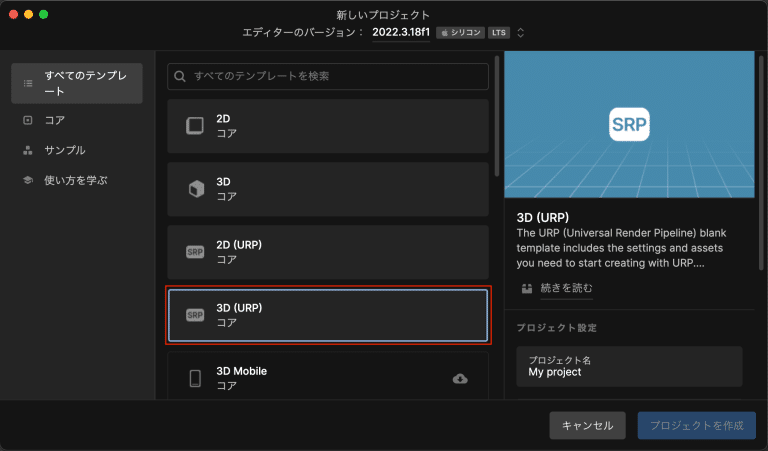
Task: Click the SRP preview thumbnail image
Action: pos(629,124)
